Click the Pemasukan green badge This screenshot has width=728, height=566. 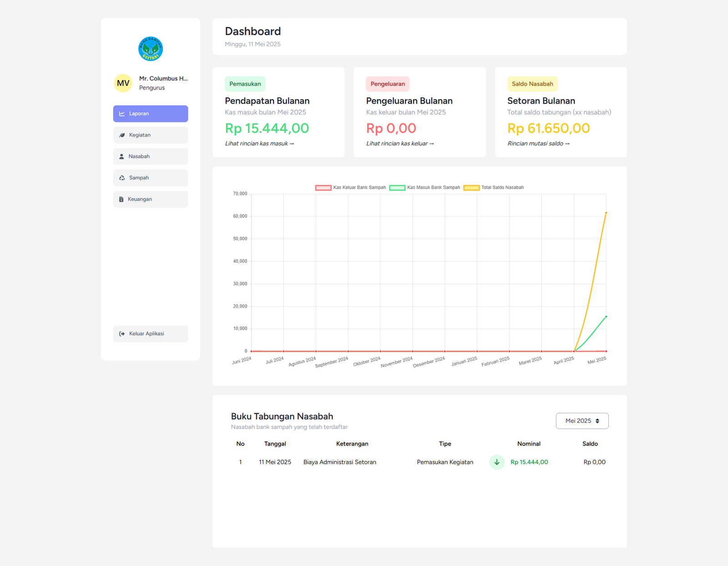click(245, 84)
